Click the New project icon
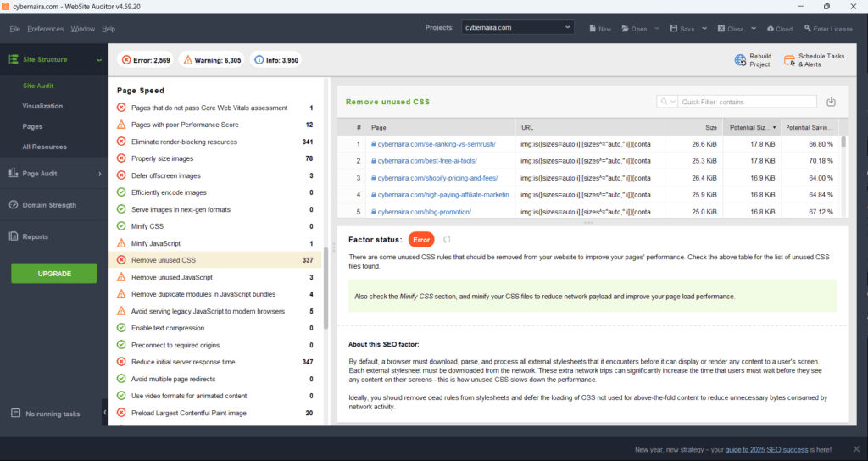868x461 pixels. [x=593, y=29]
